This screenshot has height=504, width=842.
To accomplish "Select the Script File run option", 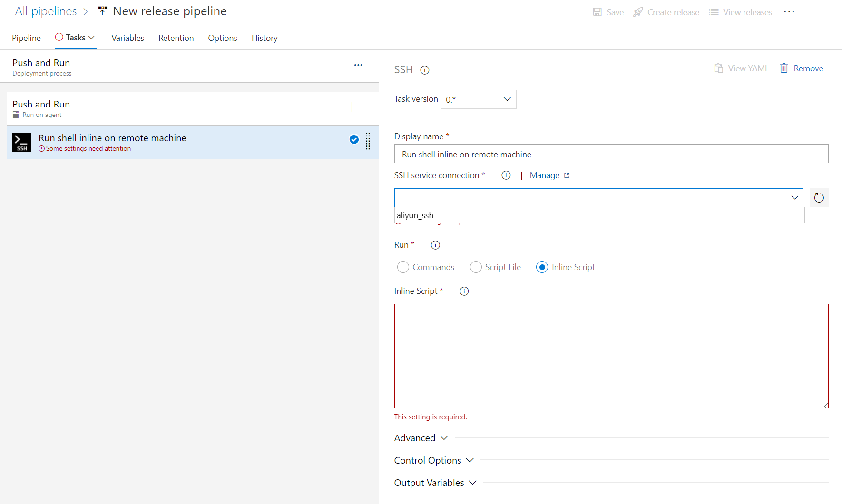I will (475, 267).
